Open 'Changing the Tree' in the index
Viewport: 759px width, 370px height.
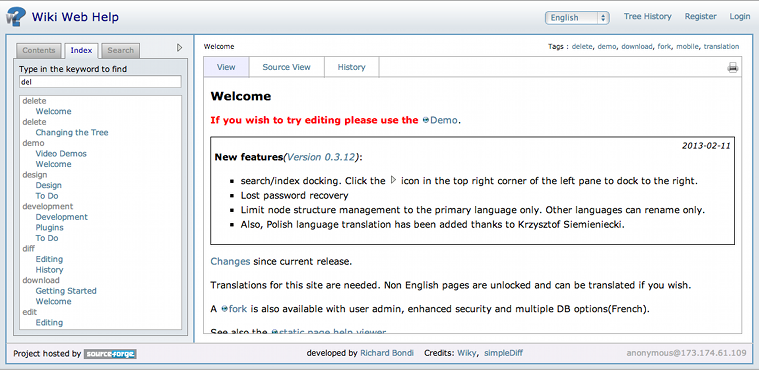coord(72,132)
